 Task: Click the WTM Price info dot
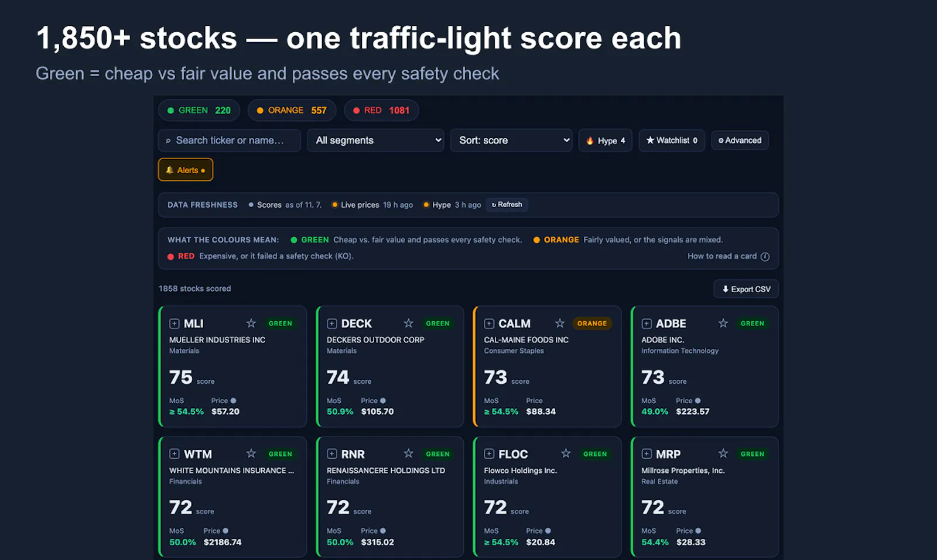coord(225,531)
